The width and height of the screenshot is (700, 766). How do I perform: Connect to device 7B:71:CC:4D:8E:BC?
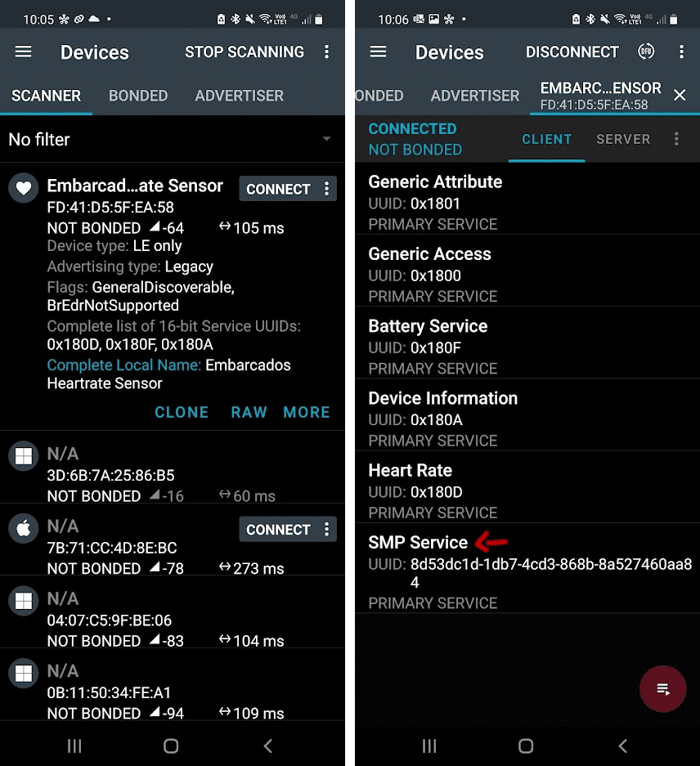coord(278,530)
